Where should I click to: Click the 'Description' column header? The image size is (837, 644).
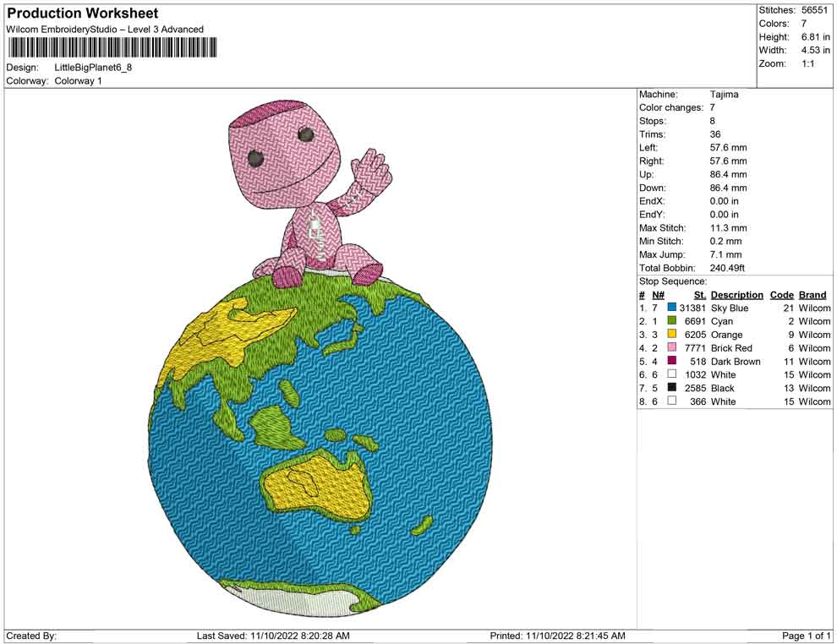(736, 295)
